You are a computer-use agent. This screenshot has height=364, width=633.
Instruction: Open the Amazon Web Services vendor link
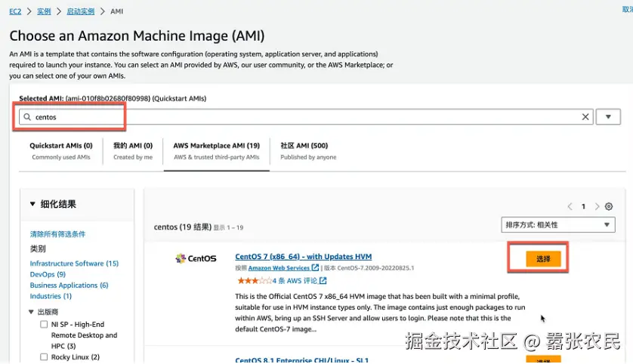(279, 268)
